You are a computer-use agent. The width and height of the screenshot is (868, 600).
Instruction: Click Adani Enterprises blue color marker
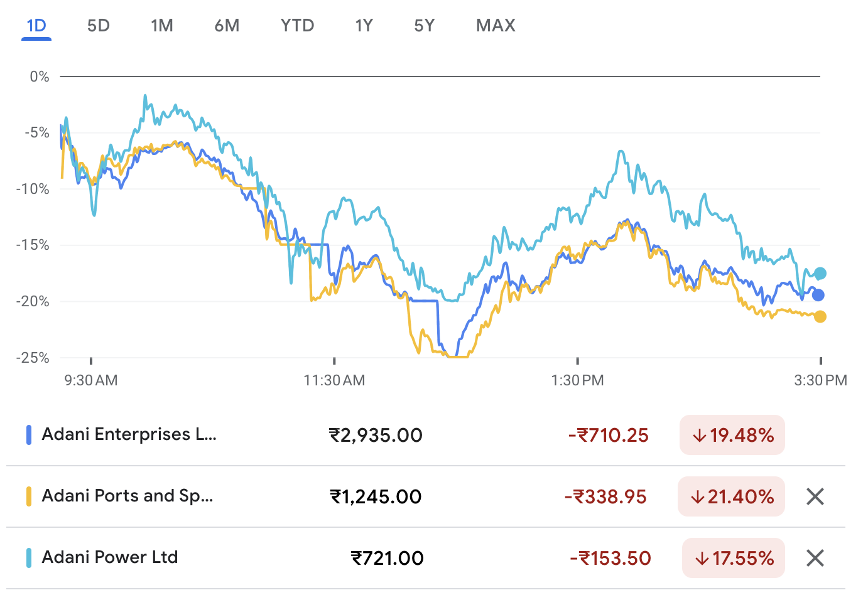[29, 435]
